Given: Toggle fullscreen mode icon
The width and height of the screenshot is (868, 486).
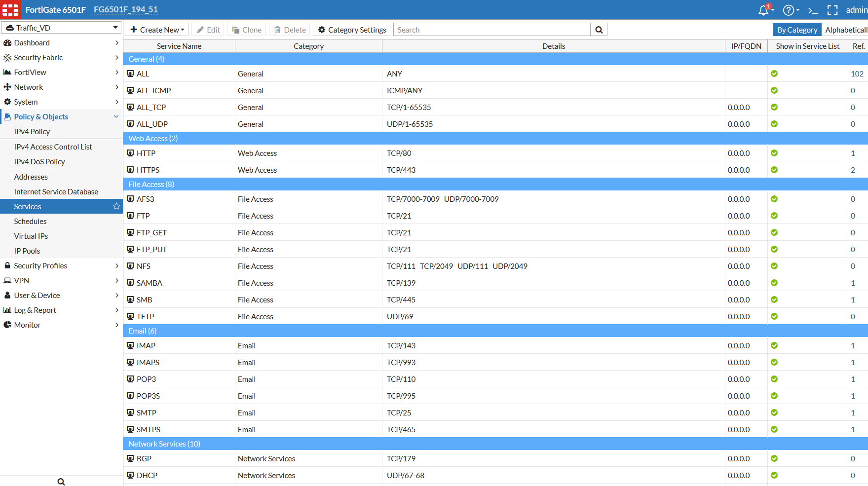Looking at the screenshot, I should [x=832, y=10].
